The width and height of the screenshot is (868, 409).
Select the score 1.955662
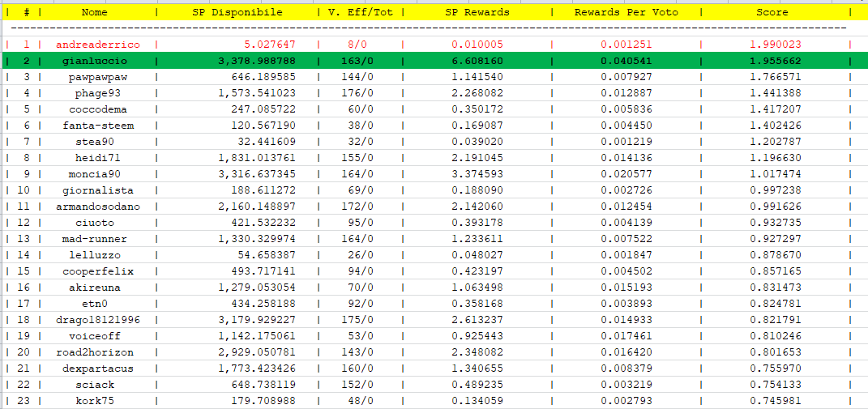(775, 61)
